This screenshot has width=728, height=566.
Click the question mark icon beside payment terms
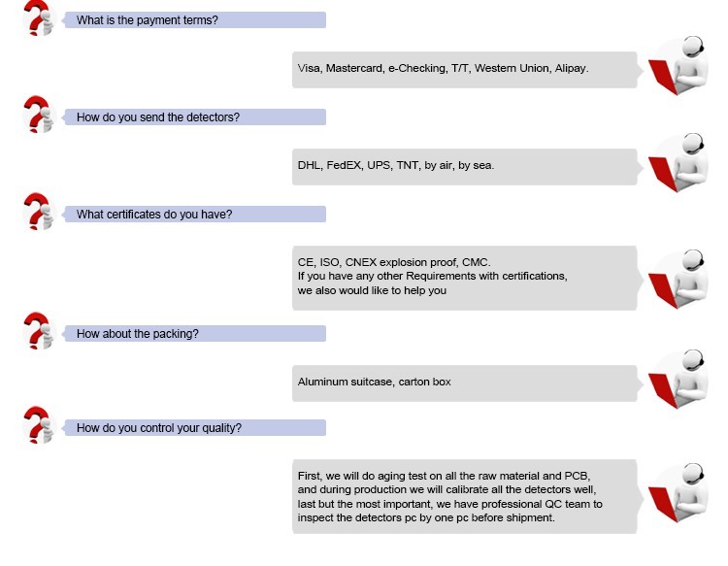click(39, 18)
